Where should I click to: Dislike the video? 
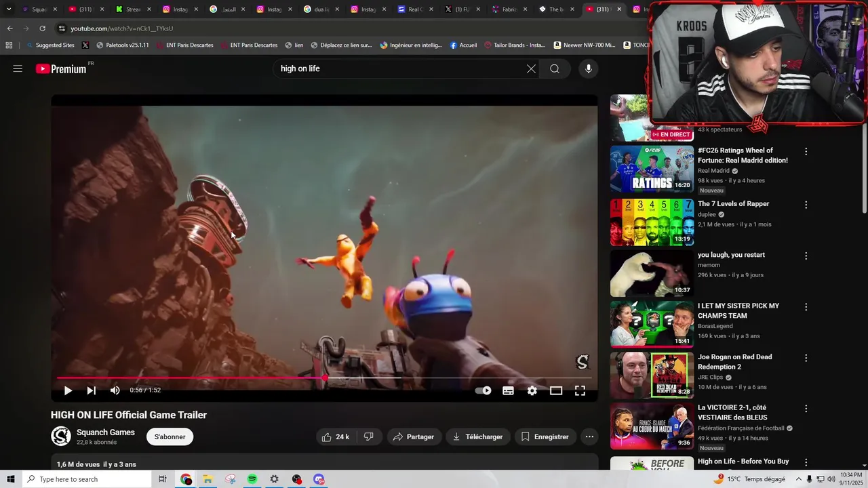pos(368,437)
